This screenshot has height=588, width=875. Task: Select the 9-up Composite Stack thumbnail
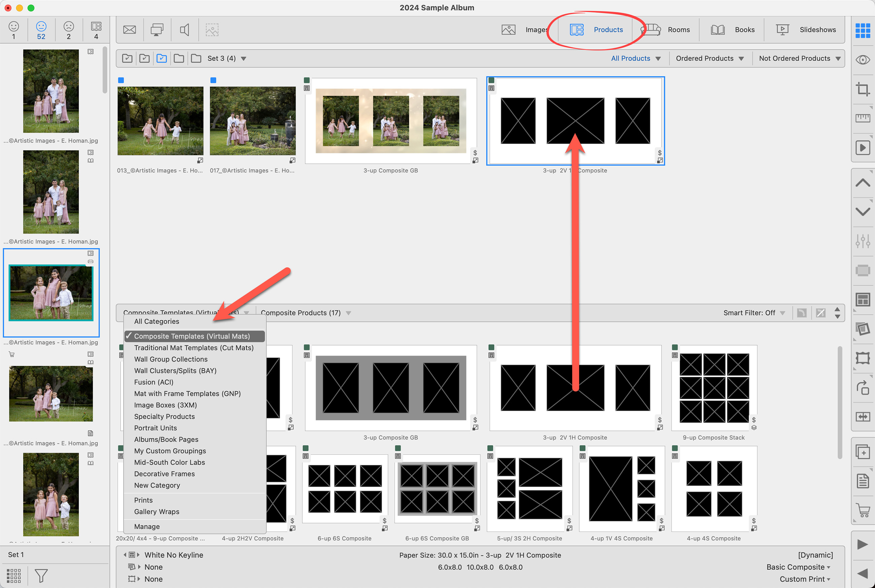pos(714,388)
